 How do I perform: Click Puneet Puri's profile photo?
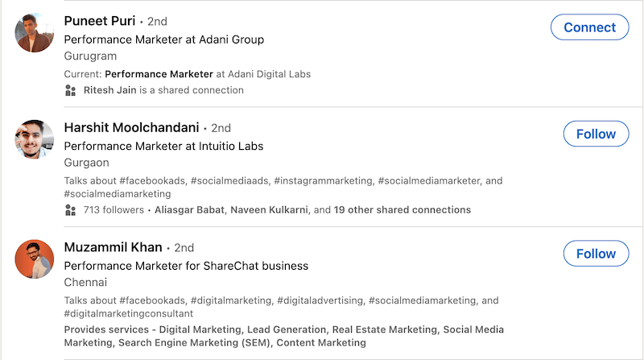coord(34,32)
